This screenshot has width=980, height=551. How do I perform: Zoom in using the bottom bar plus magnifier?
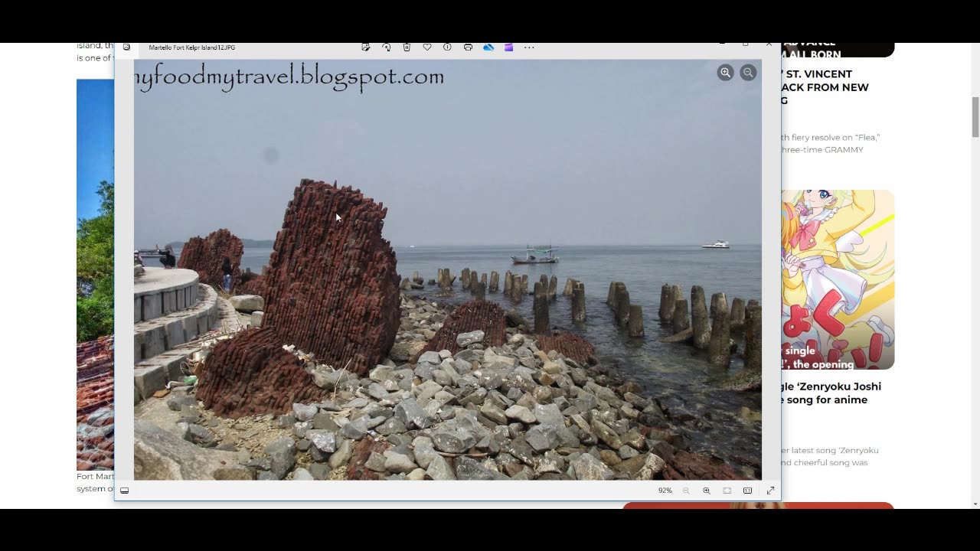[707, 491]
